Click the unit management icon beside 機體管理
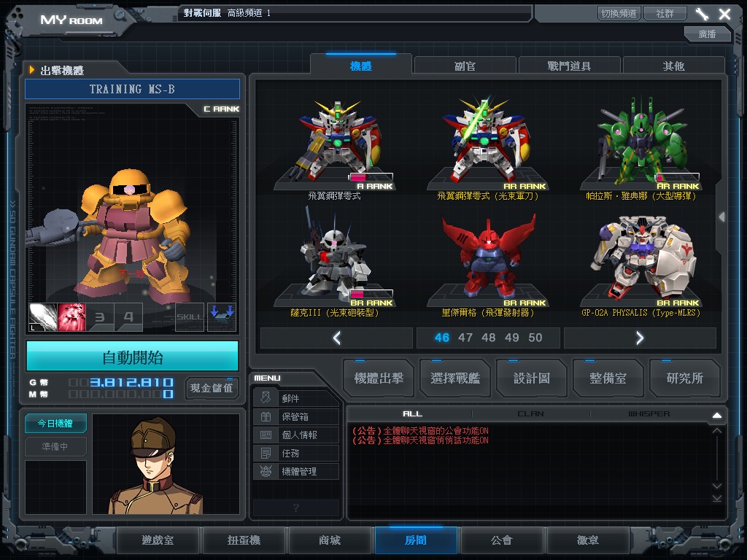Viewport: 747px width, 560px height. [266, 472]
